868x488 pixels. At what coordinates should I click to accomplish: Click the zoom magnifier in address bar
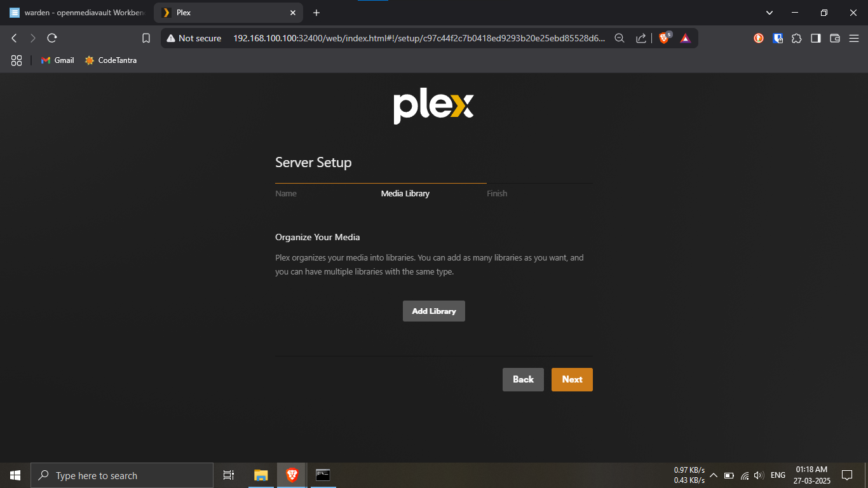click(x=620, y=38)
